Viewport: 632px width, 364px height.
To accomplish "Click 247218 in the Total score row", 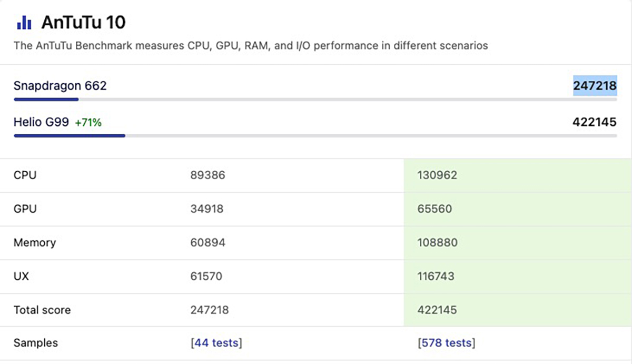I will point(210,310).
